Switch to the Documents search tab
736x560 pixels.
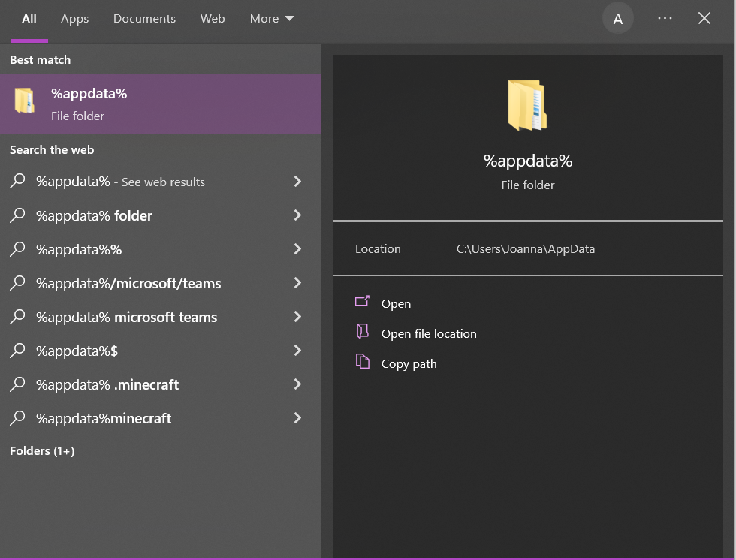click(x=144, y=19)
